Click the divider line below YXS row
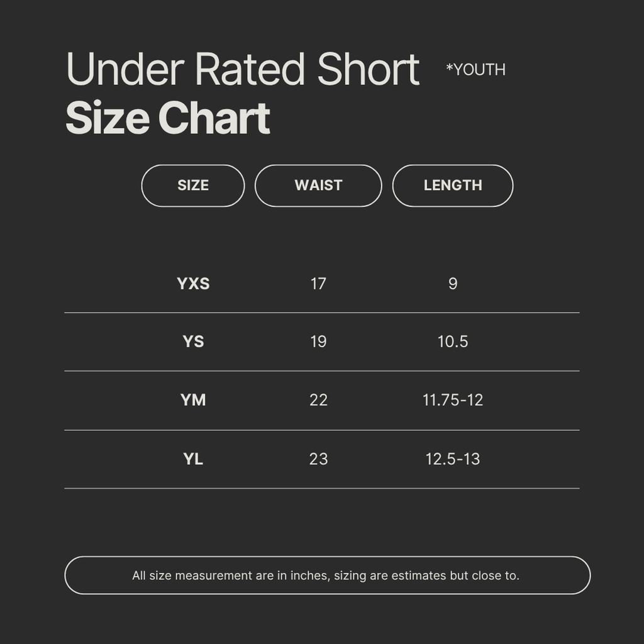The height and width of the screenshot is (644, 644). 321,313
